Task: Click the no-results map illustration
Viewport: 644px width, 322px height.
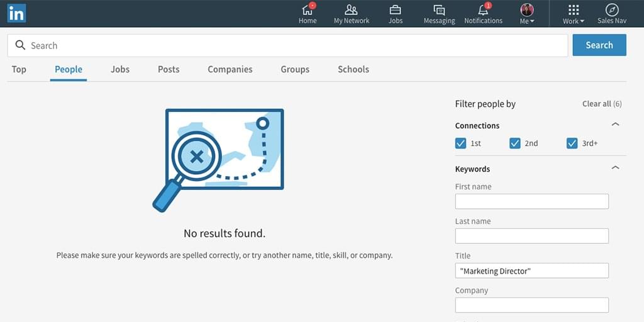Action: tap(218, 160)
